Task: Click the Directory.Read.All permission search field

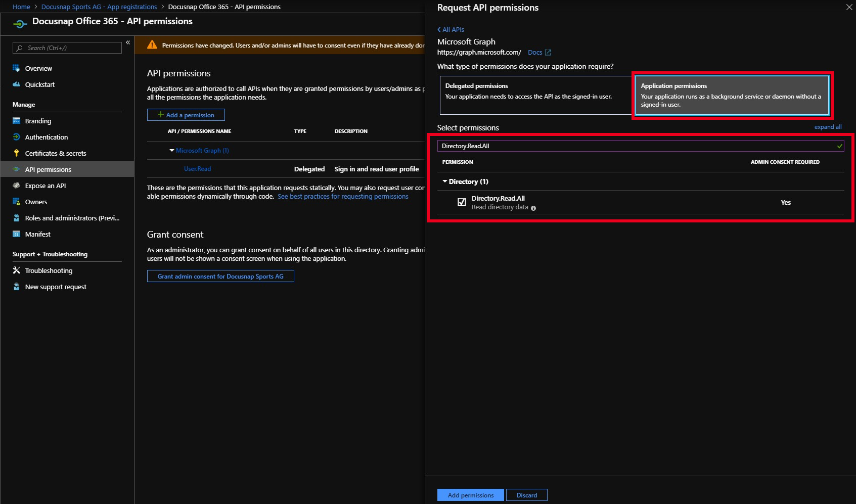Action: point(641,146)
